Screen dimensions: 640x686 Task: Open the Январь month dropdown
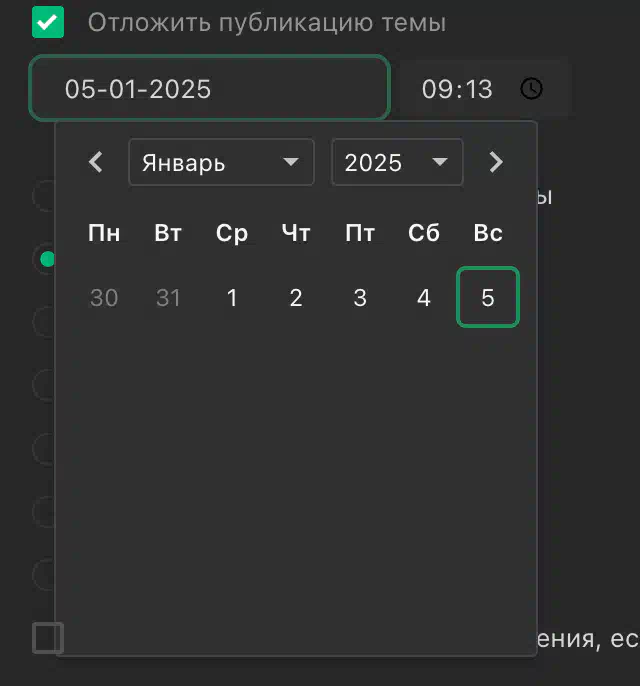click(x=221, y=162)
